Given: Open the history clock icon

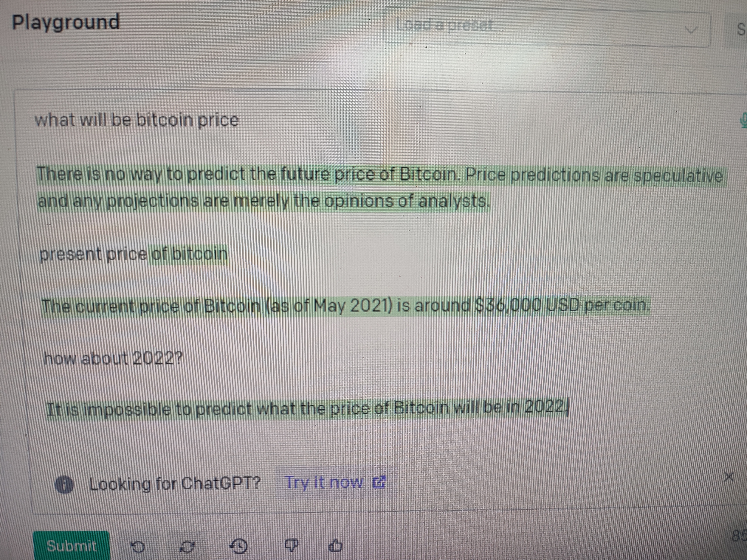Looking at the screenshot, I should 238,546.
